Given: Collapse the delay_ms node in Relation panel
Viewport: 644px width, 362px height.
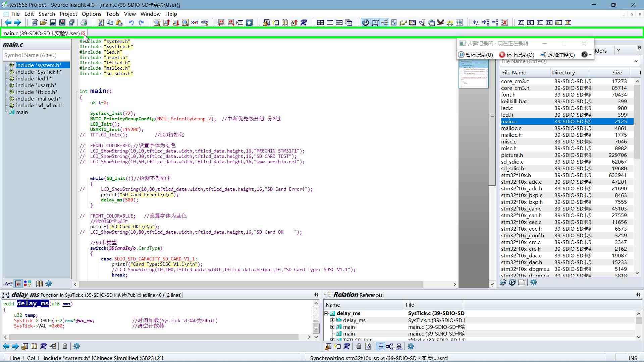Looking at the screenshot, I should tap(326, 313).
